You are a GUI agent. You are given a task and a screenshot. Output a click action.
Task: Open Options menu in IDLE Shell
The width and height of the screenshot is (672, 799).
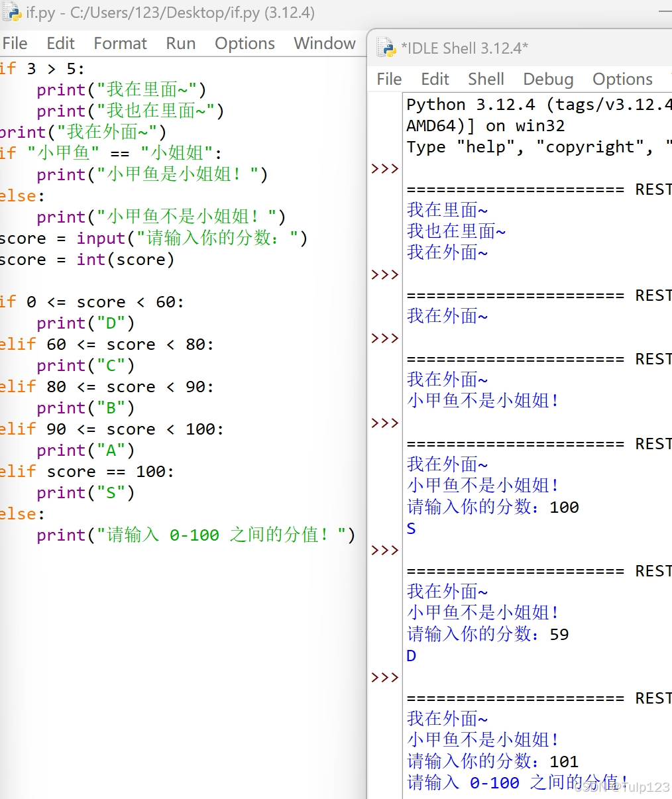622,80
